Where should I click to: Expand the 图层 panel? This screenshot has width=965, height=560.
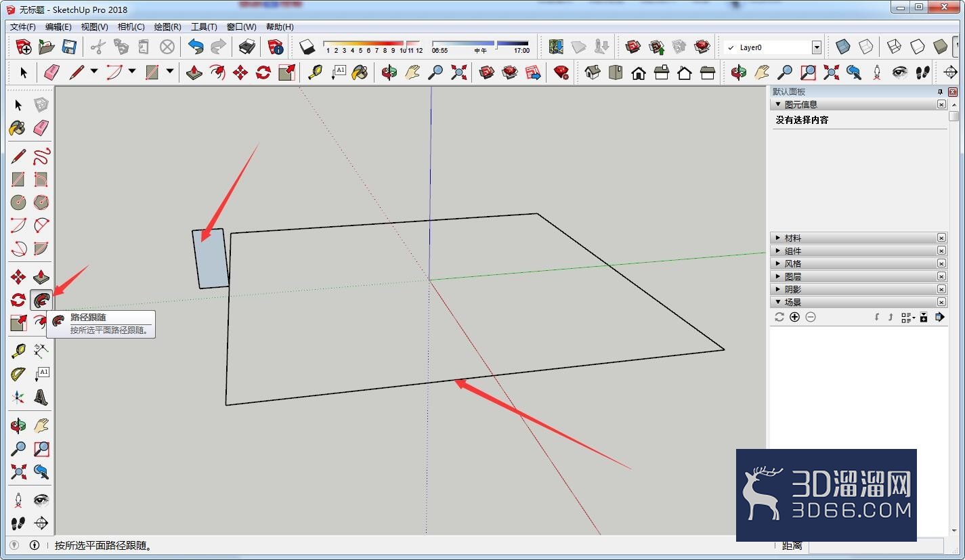point(778,276)
